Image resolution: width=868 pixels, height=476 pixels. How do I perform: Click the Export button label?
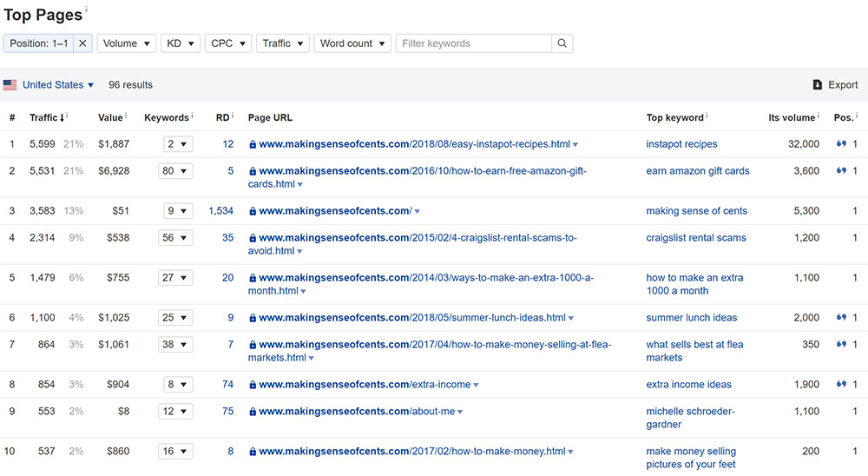click(x=843, y=85)
